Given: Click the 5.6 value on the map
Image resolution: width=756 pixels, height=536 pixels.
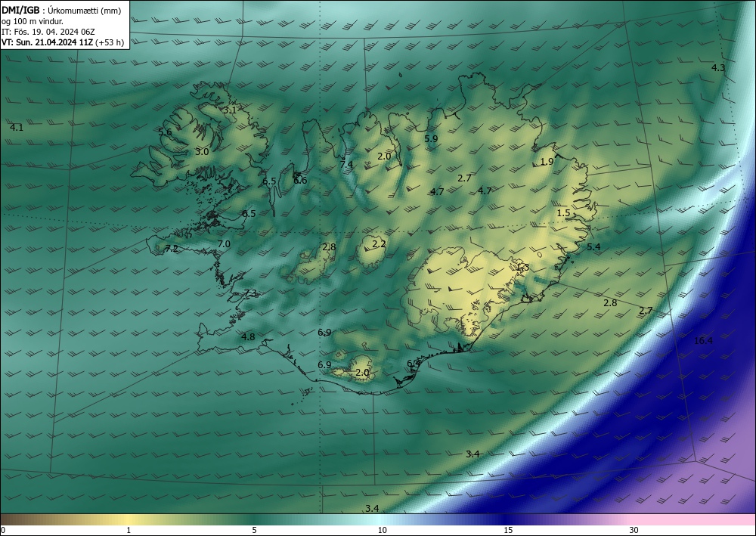Looking at the screenshot, I should coord(165,132).
